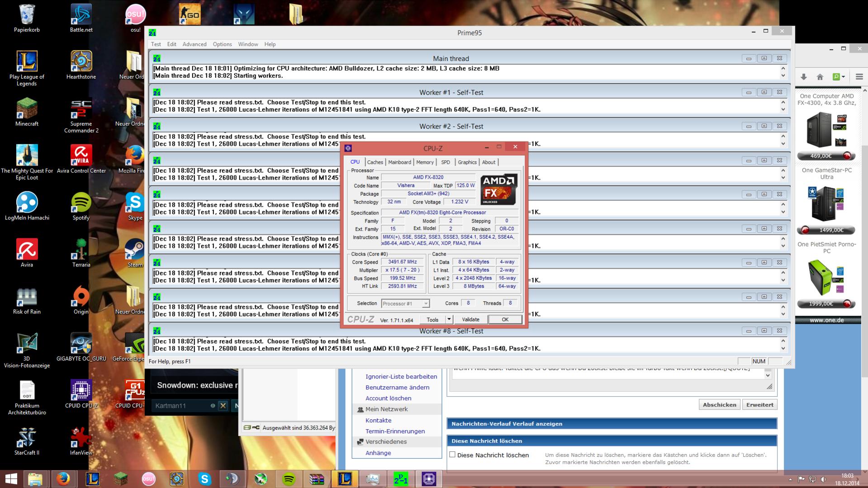Open 'Ignorier-Liste bearbeiten' link
Image resolution: width=868 pixels, height=488 pixels.
401,376
